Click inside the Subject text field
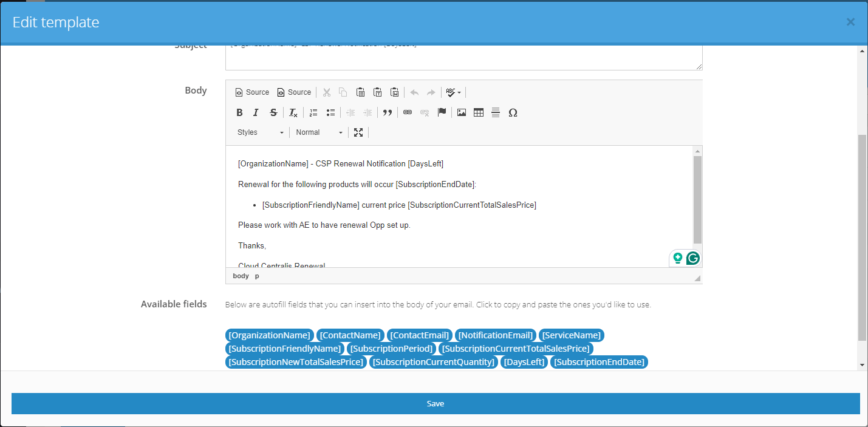Screen dimensions: 868x427 (x=464, y=57)
